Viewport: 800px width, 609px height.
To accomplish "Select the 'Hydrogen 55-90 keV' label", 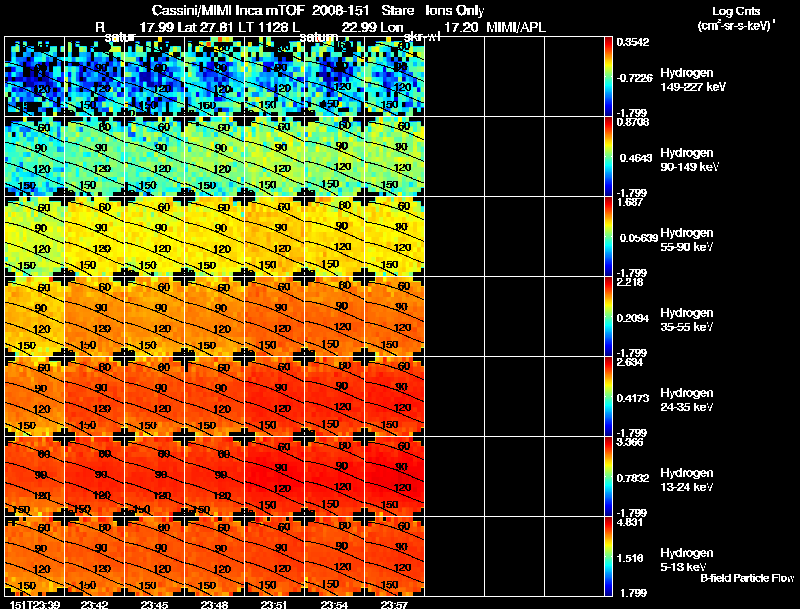I will 687,240.
